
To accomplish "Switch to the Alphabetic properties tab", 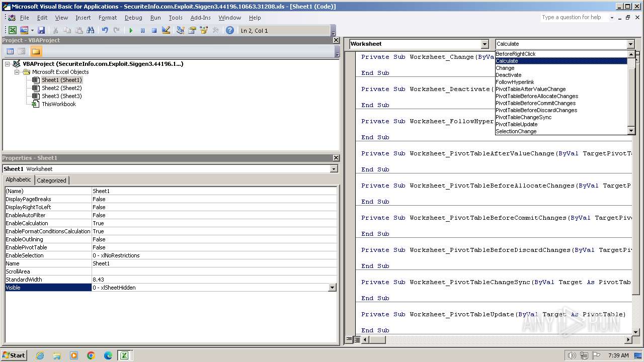I will pyautogui.click(x=18, y=179).
